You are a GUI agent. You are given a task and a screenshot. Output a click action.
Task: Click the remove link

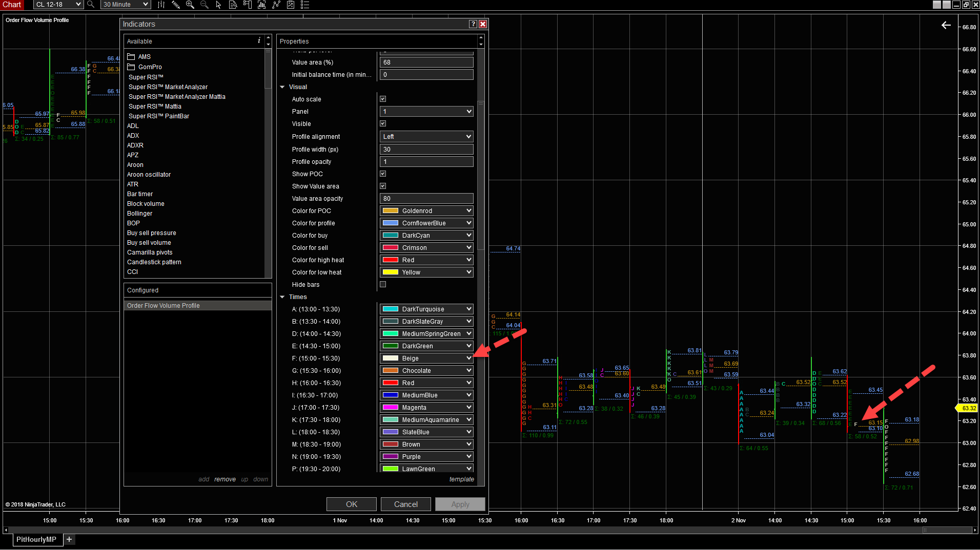click(225, 479)
